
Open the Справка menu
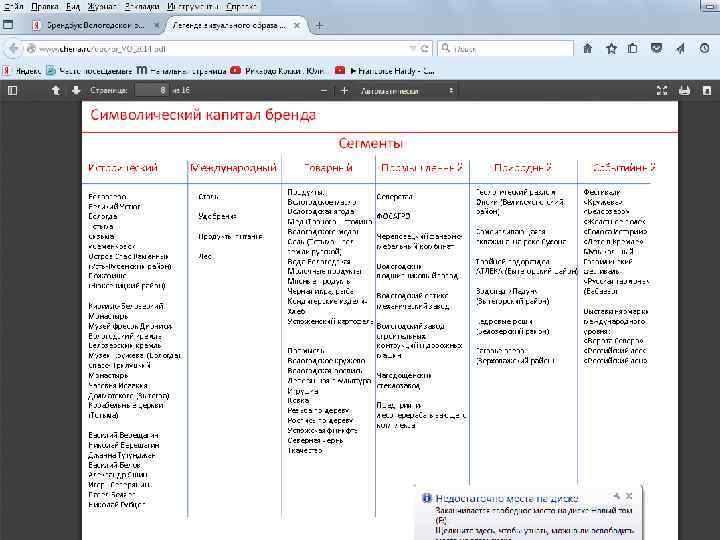pos(241,6)
